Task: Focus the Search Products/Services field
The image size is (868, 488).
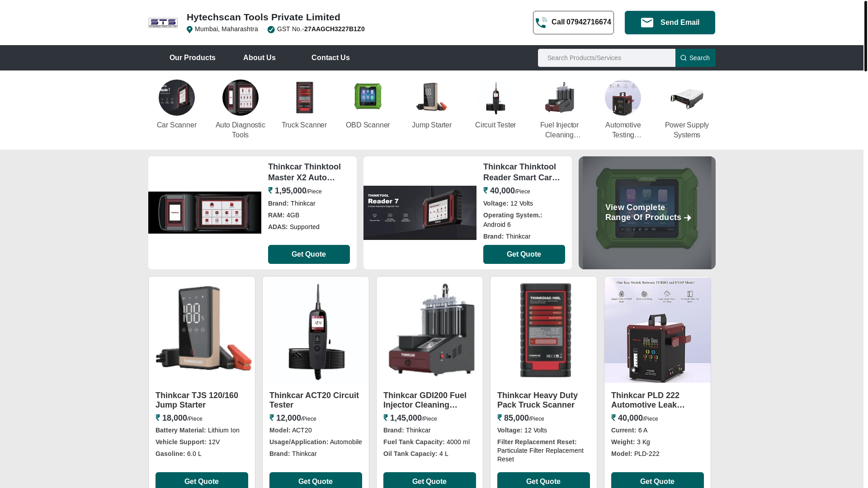Action: [607, 58]
